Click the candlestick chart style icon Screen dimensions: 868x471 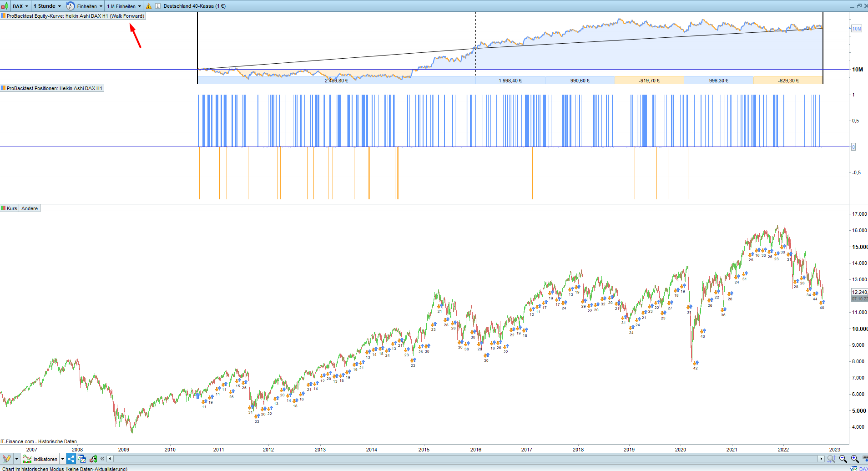tap(5, 6)
